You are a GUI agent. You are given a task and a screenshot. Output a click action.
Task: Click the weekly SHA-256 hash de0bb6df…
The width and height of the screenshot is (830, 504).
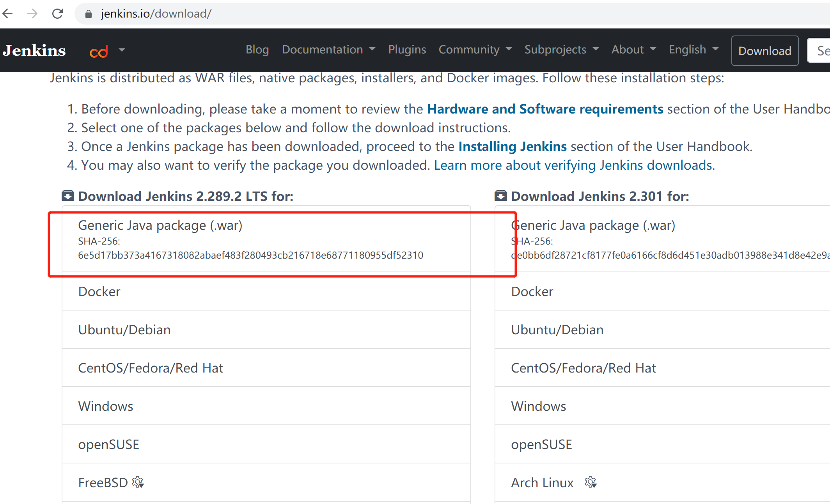click(670, 255)
